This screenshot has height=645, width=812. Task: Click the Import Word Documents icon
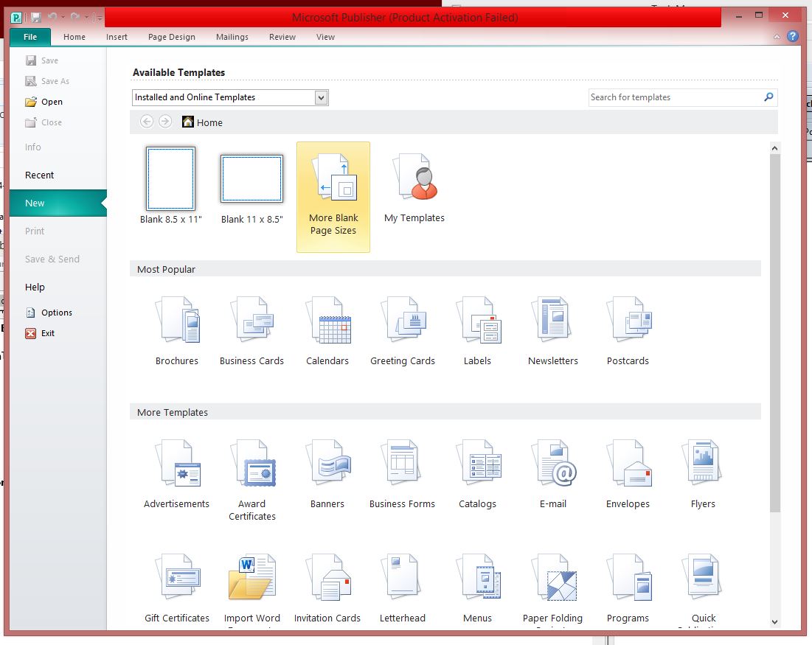(x=251, y=578)
